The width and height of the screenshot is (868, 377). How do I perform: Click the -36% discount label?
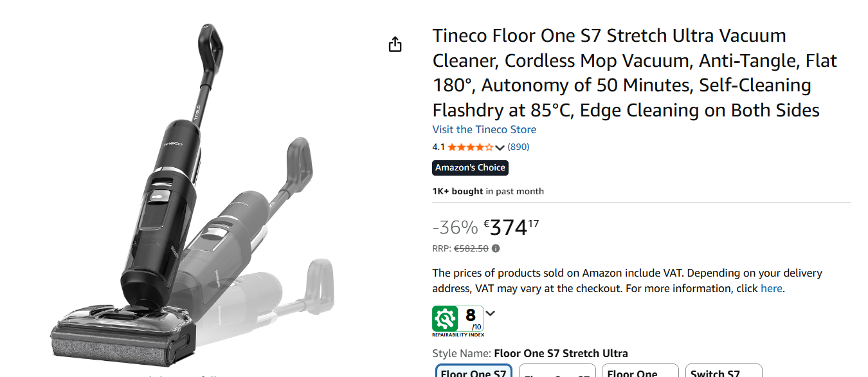tap(455, 227)
